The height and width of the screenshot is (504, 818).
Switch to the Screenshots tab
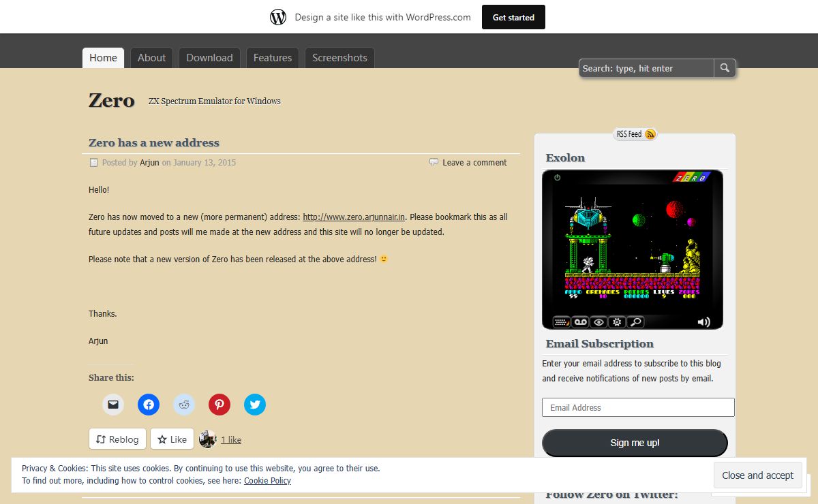click(339, 58)
